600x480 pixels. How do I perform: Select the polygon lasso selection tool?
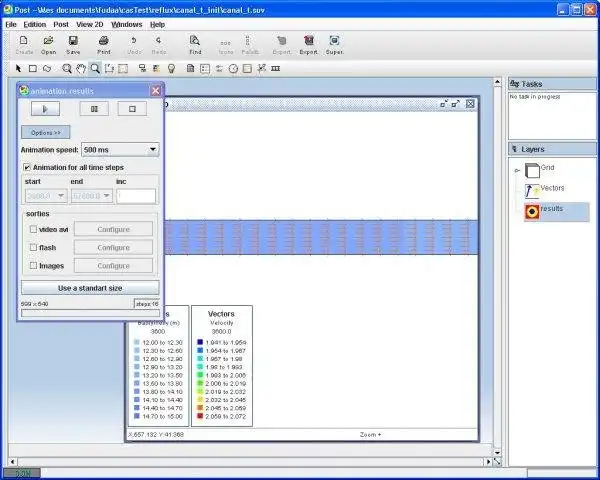(x=47, y=69)
